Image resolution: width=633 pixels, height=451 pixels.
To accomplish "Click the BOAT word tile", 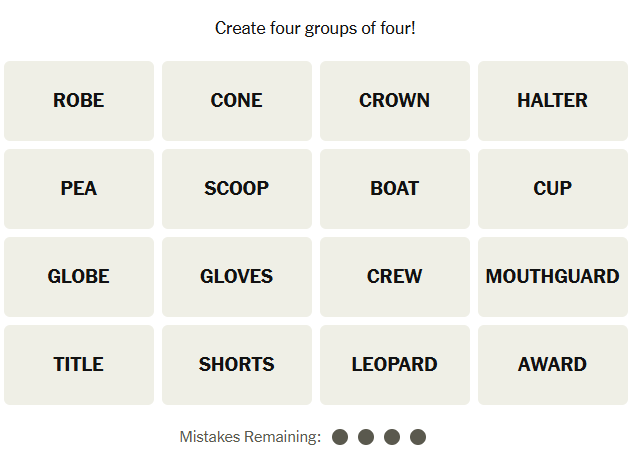I will [x=395, y=189].
